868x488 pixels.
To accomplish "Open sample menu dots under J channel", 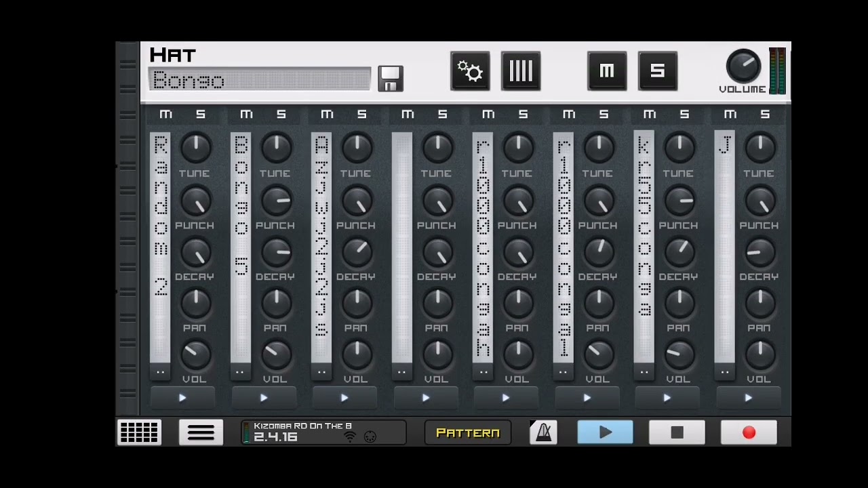I will pyautogui.click(x=724, y=371).
